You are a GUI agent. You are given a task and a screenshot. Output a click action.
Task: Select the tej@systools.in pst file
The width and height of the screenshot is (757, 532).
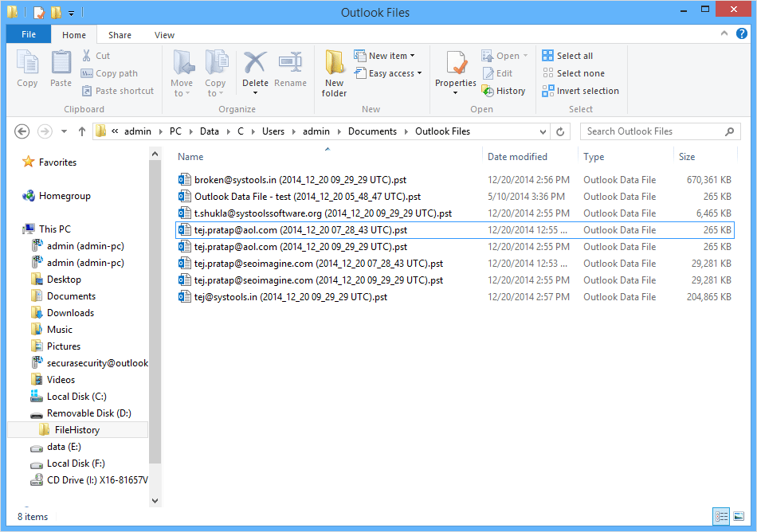point(454,296)
